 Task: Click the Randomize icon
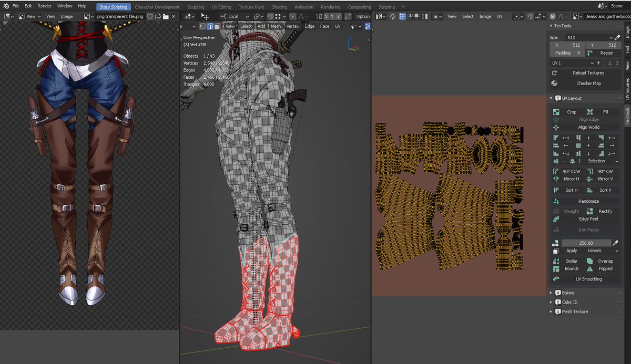pos(556,201)
